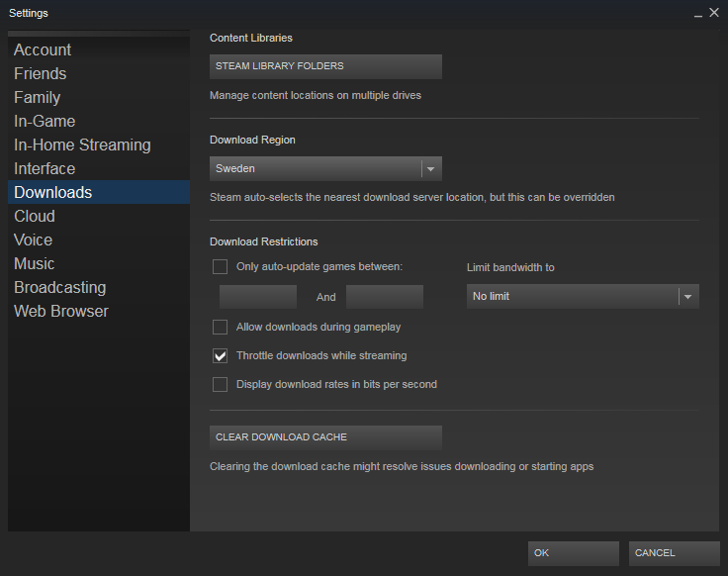Enable Display download rates in bits per second

tap(220, 385)
